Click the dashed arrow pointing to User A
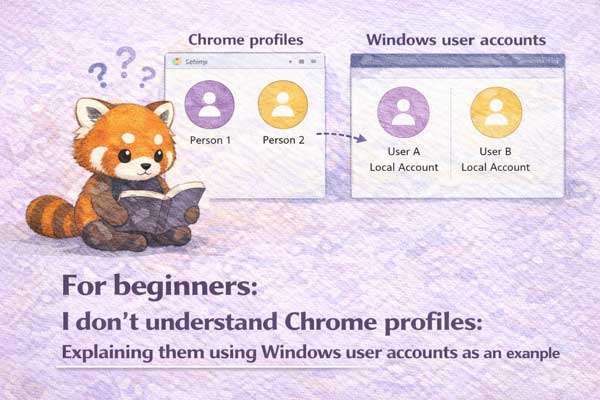 click(x=341, y=136)
